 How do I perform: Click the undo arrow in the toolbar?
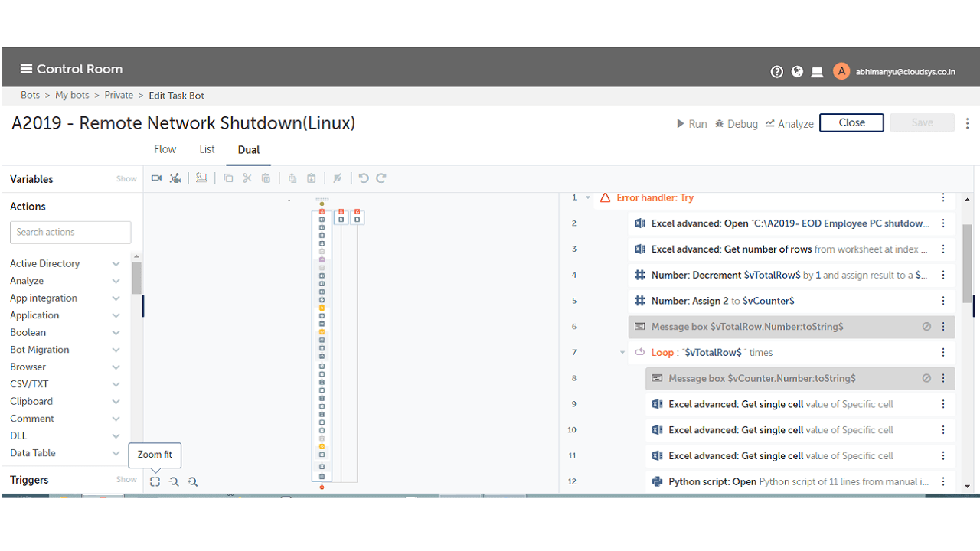point(364,178)
